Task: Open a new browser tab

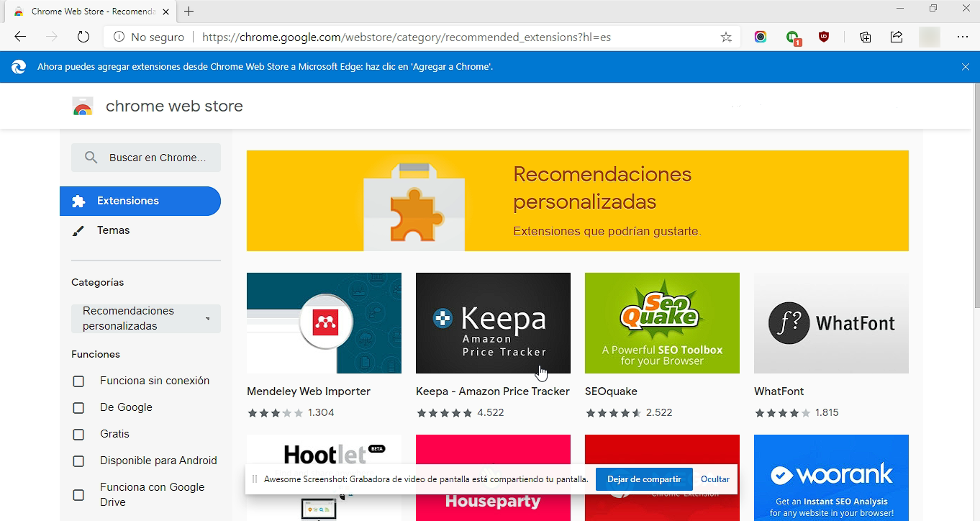Action: tap(189, 12)
